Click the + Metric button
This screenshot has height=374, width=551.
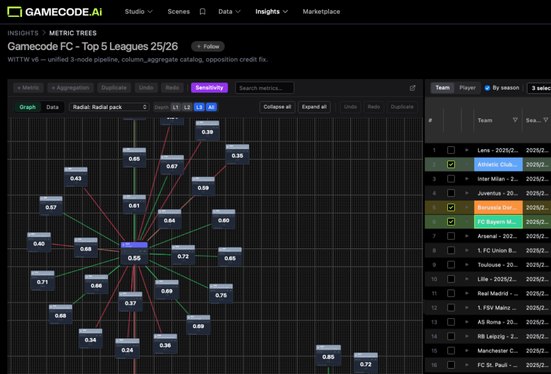[28, 88]
